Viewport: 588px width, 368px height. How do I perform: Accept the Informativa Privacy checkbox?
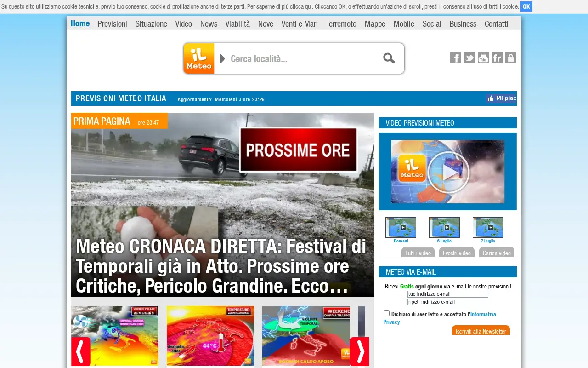(x=387, y=313)
